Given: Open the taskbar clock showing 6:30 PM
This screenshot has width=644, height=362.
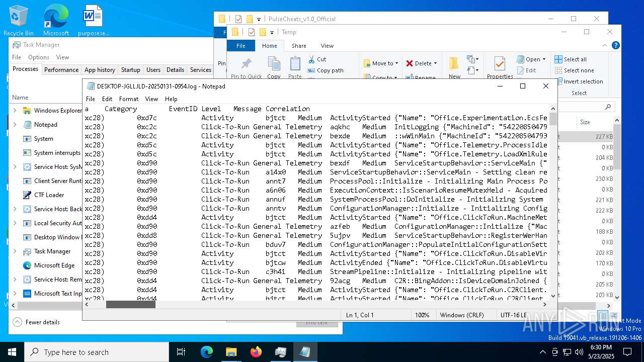Looking at the screenshot, I should tap(601, 352).
